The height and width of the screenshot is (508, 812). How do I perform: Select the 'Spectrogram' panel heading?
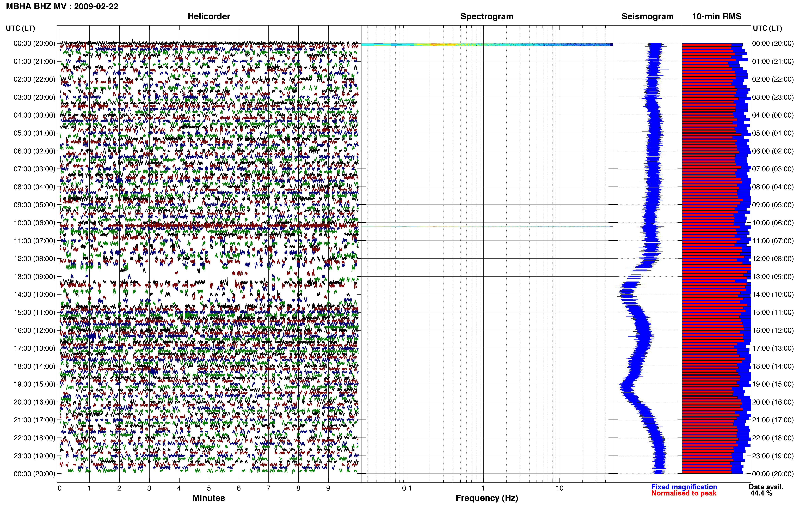tap(487, 16)
